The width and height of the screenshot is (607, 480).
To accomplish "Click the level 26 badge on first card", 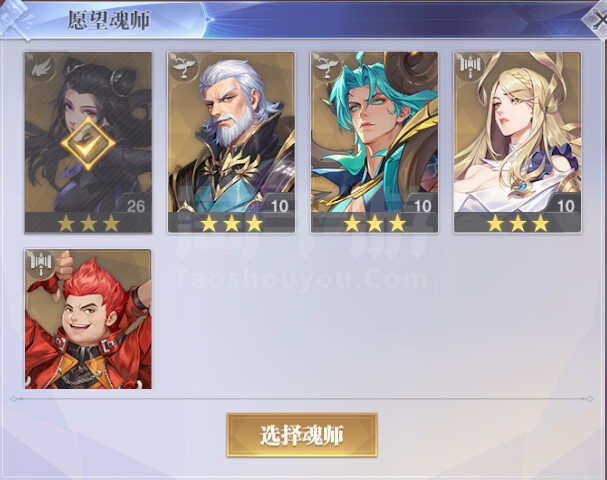I will click(135, 206).
